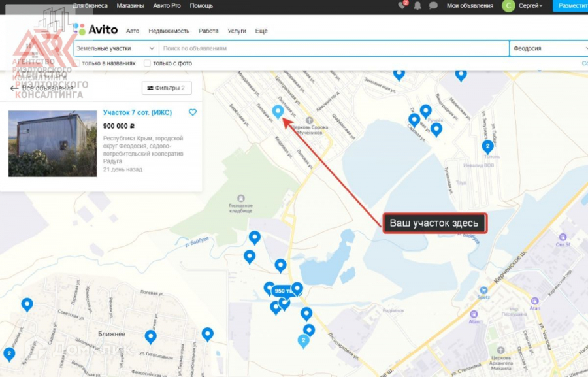Open messages chat bubble icon

(x=433, y=6)
